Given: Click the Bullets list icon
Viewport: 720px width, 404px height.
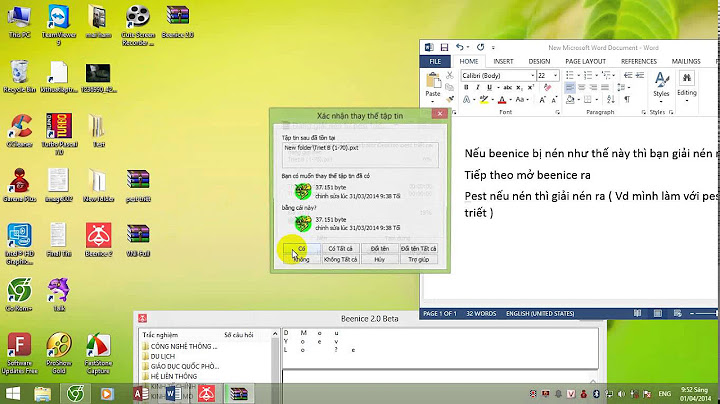Looking at the screenshot, I should coord(569,75).
